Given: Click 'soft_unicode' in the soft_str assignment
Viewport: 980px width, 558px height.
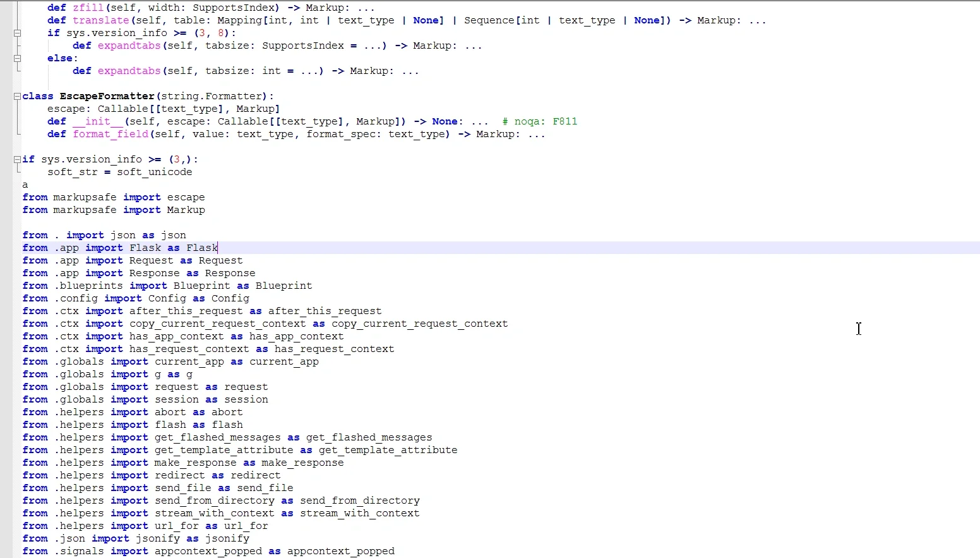Looking at the screenshot, I should click(154, 172).
